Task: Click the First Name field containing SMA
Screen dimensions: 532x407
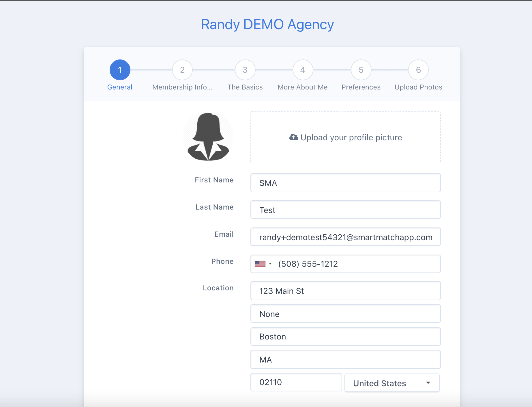Action: pyautogui.click(x=345, y=183)
